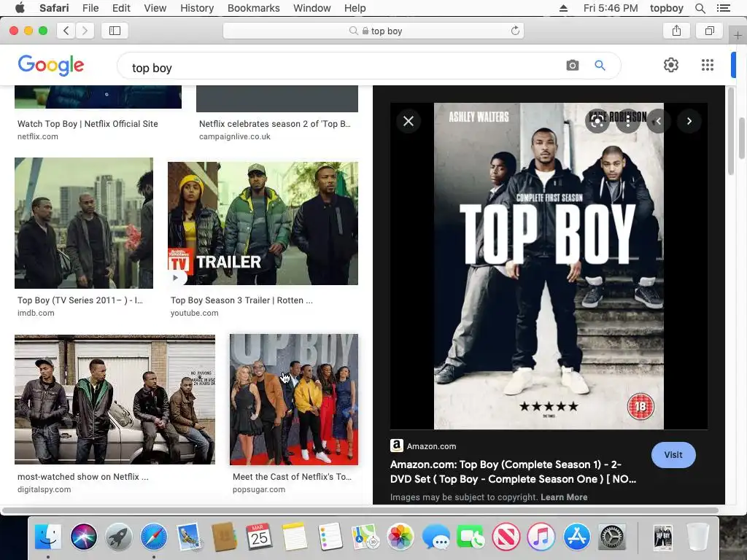Click the eject icon in menu bar
This screenshot has height=560, width=747.
(x=563, y=8)
